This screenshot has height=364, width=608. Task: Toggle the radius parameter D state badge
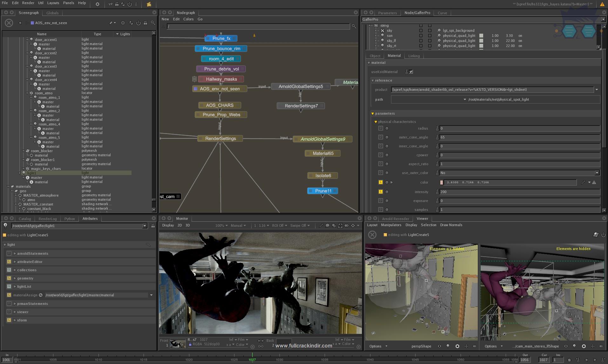click(381, 128)
